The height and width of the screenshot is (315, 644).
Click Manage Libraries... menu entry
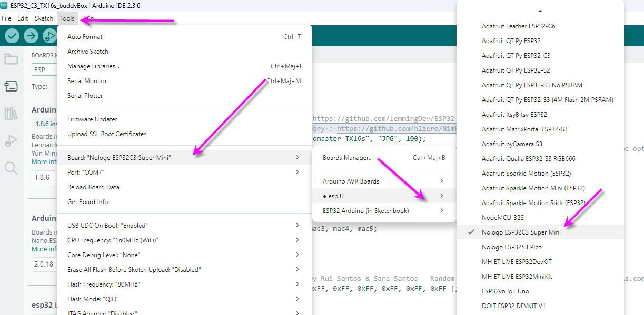pyautogui.click(x=93, y=66)
